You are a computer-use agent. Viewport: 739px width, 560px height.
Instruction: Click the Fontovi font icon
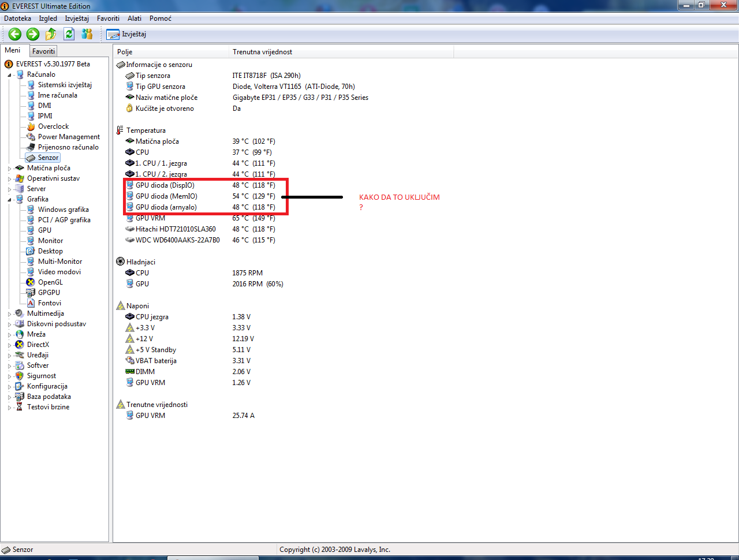click(x=31, y=303)
